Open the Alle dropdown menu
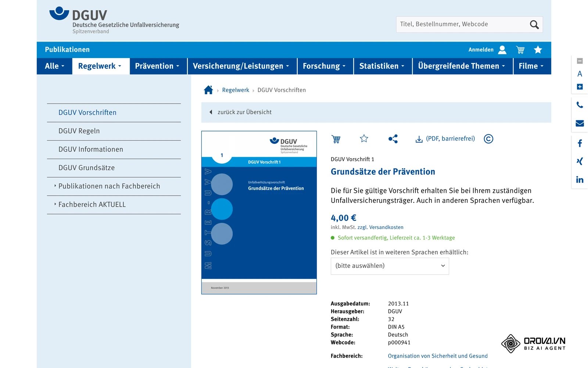Image resolution: width=588 pixels, height=368 pixels. pos(54,66)
